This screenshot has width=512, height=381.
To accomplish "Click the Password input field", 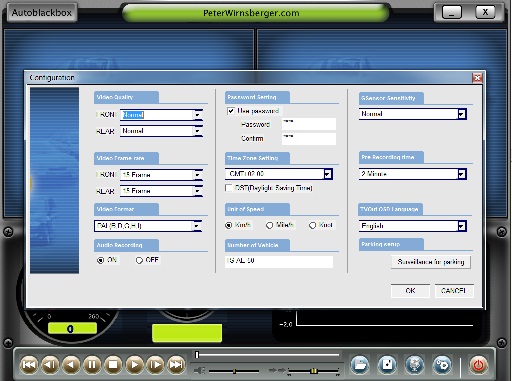I will [x=309, y=124].
